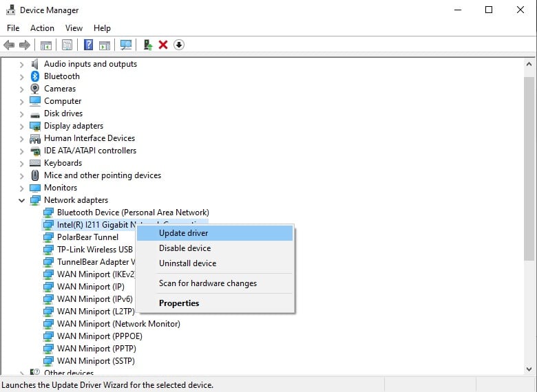This screenshot has height=392, width=537.
Task: Select TP-Link Wireless USB adapter
Action: (x=95, y=250)
